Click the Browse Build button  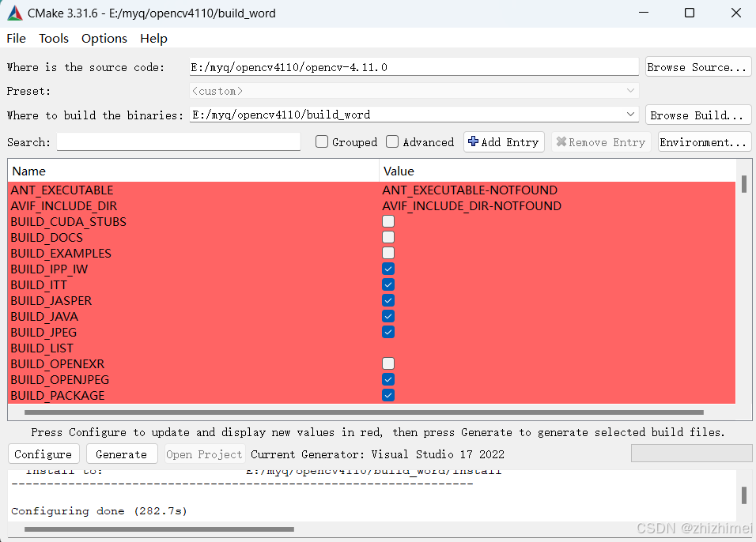[698, 115]
